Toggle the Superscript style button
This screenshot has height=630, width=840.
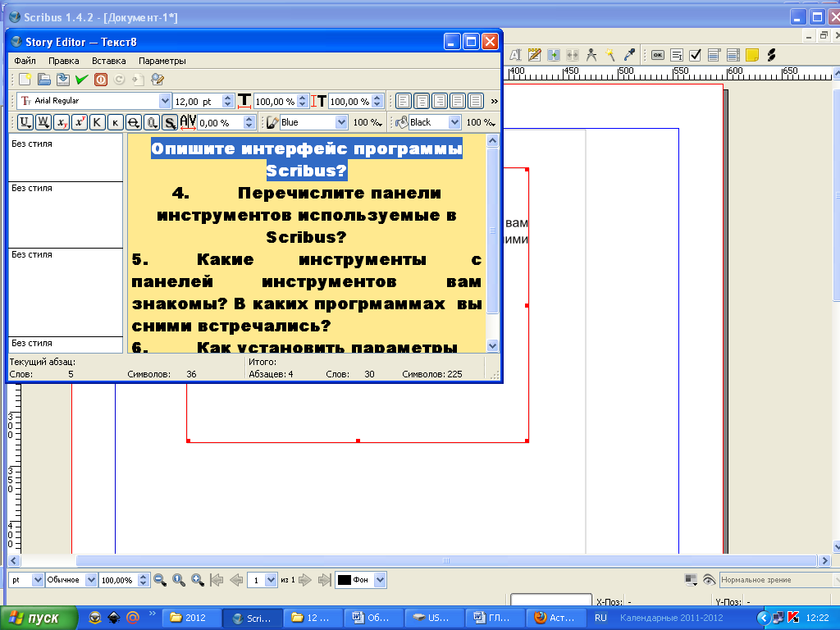click(80, 122)
